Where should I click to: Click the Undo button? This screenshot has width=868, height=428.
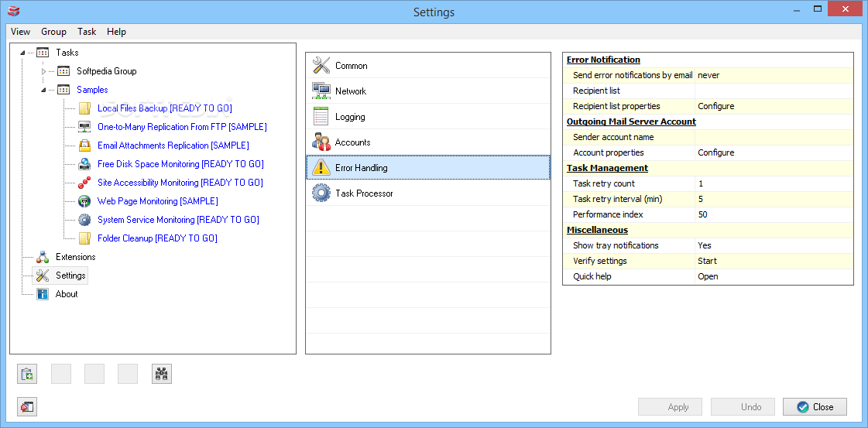pyautogui.click(x=743, y=407)
